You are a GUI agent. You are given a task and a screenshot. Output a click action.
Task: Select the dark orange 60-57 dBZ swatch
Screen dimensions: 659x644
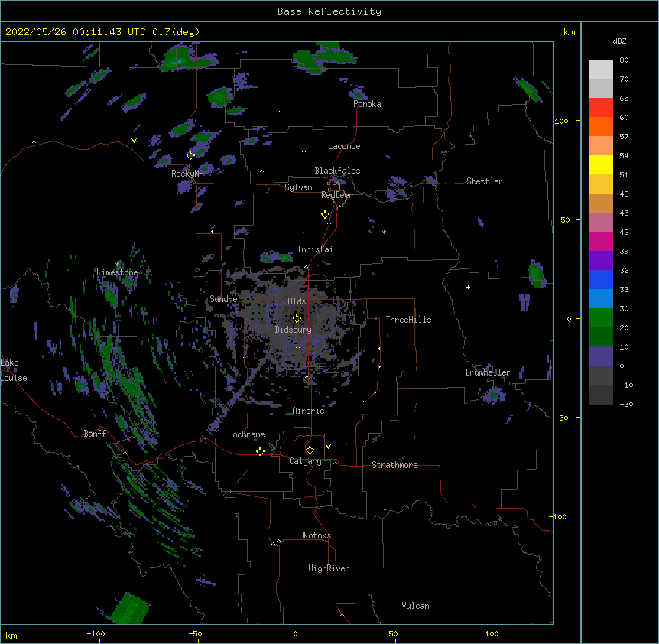[x=601, y=126]
